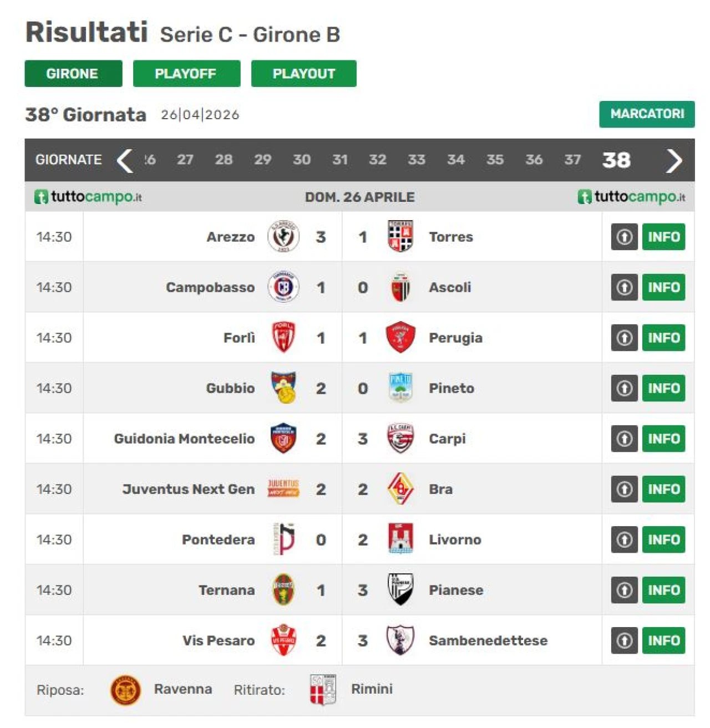Click the gray icon in Ternana-Pianese row

624,590
